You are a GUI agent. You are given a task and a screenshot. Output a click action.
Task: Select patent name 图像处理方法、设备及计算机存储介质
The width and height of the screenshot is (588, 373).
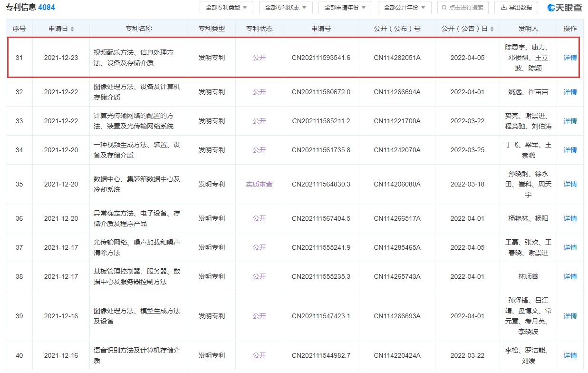[137, 92]
